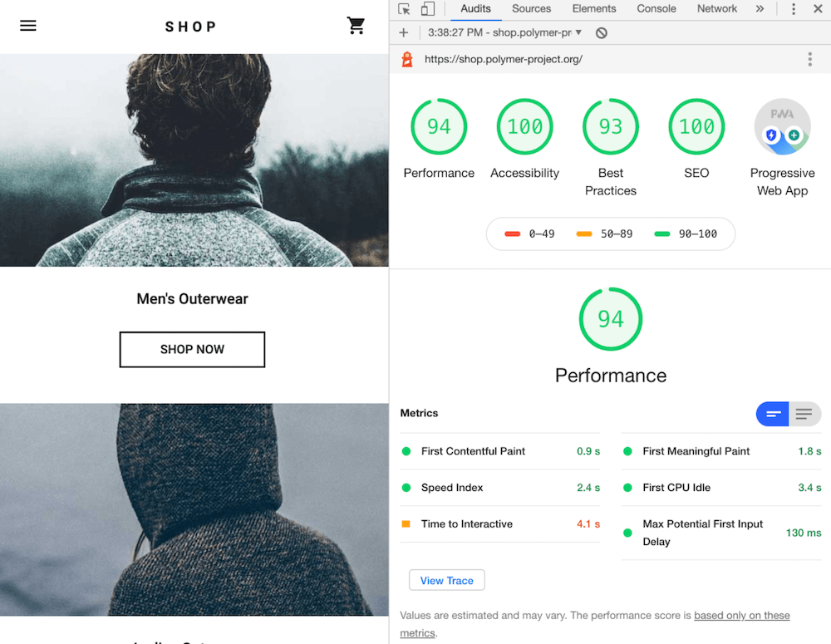Click the SHOP title logo

click(x=191, y=27)
